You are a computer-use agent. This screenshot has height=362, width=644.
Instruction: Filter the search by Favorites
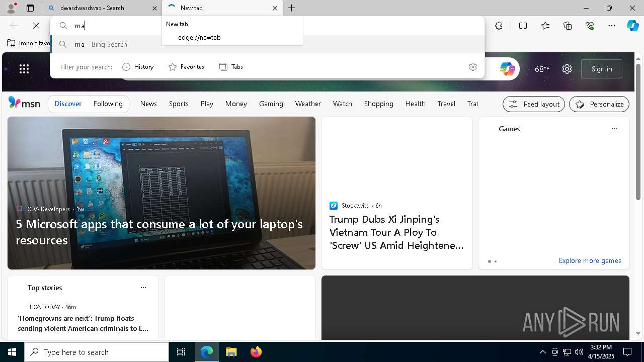point(186,67)
